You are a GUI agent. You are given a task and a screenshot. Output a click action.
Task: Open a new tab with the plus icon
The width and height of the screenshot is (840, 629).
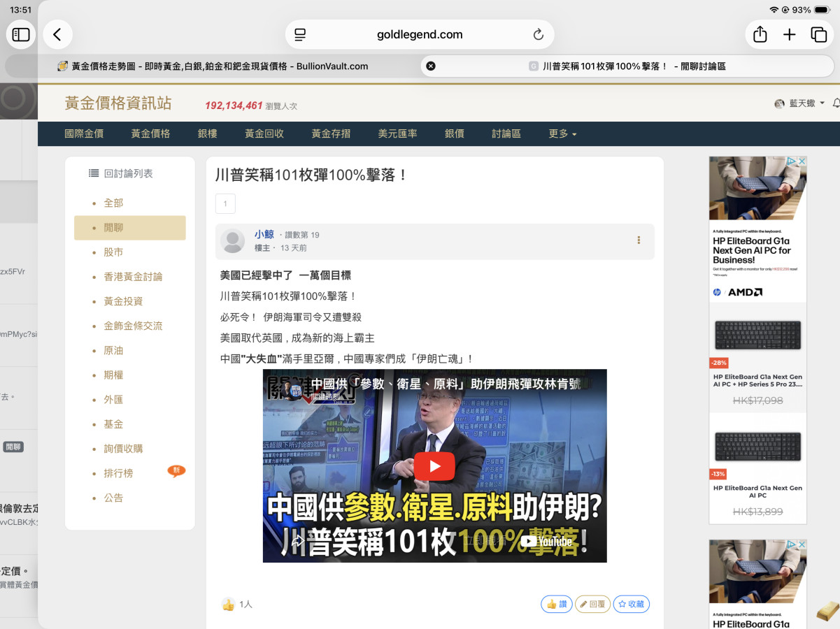coord(790,34)
